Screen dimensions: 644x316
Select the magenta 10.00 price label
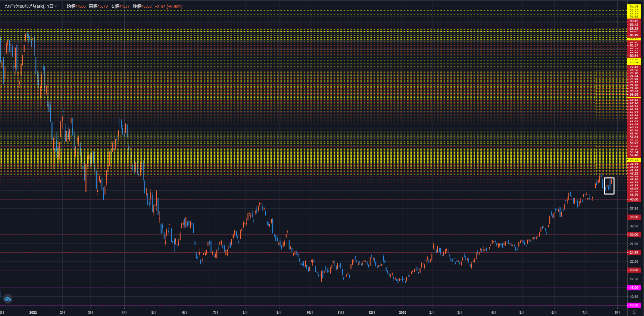click(x=634, y=305)
